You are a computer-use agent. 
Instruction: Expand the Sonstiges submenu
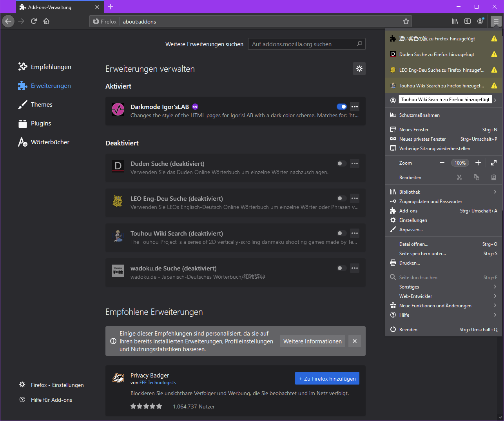pos(444,287)
